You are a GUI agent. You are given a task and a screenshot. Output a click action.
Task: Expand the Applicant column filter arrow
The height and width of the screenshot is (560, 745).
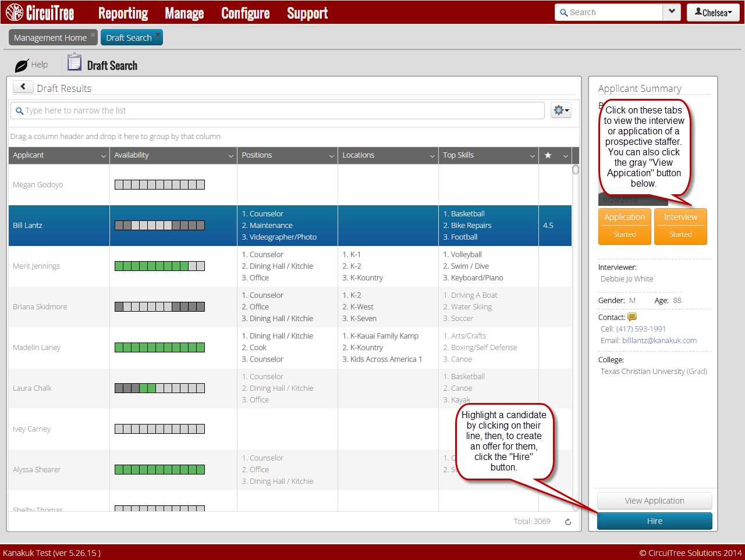point(104,156)
